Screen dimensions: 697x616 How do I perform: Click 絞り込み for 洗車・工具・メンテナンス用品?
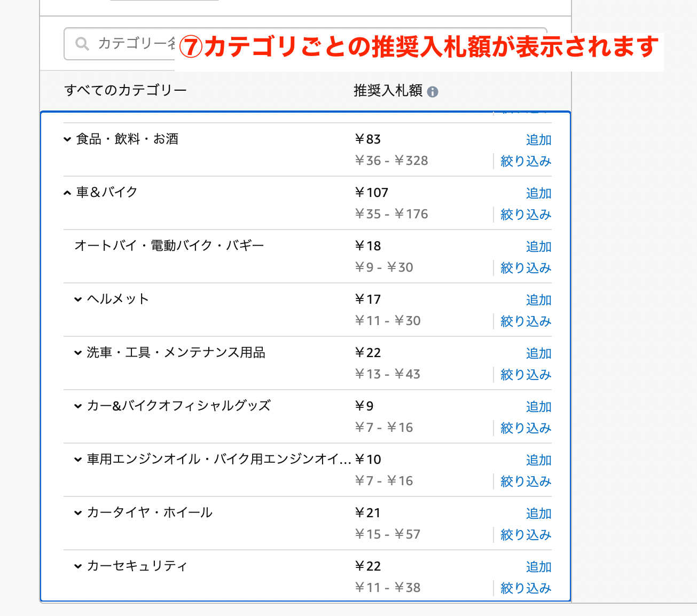click(526, 374)
